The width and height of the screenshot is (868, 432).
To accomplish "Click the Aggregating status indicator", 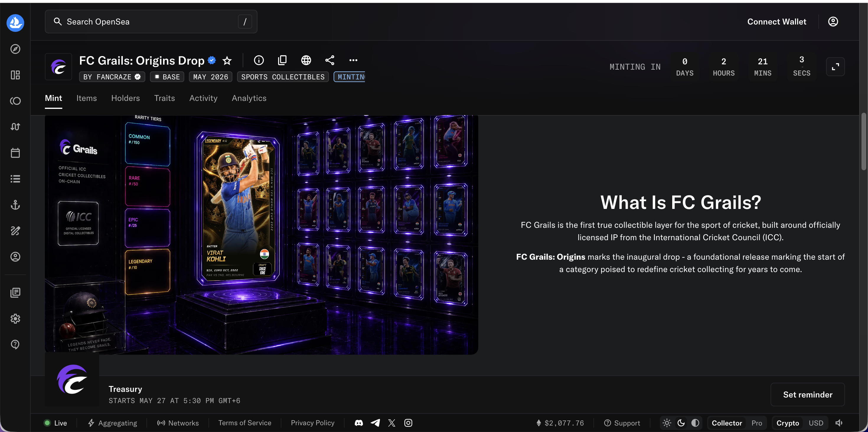I will 112,423.
